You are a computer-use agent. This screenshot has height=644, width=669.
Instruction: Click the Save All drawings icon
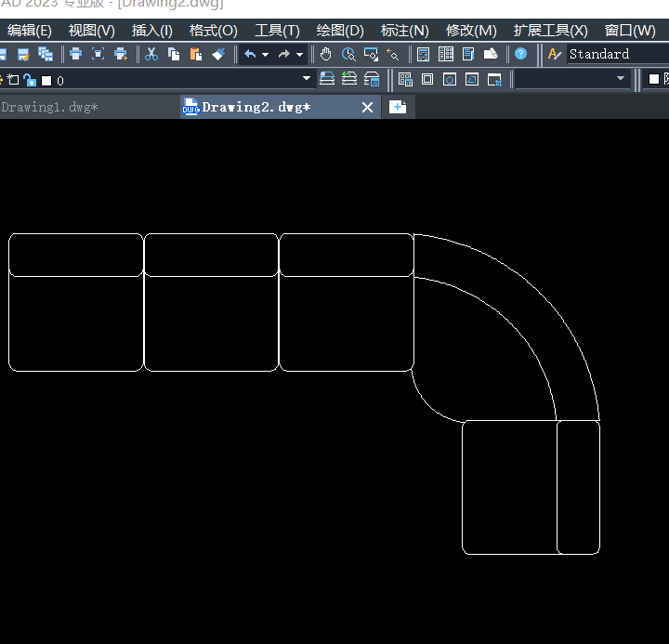46,54
